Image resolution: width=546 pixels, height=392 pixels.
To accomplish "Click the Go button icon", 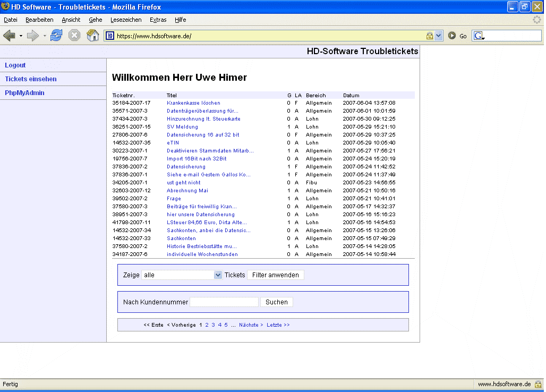I will (451, 36).
